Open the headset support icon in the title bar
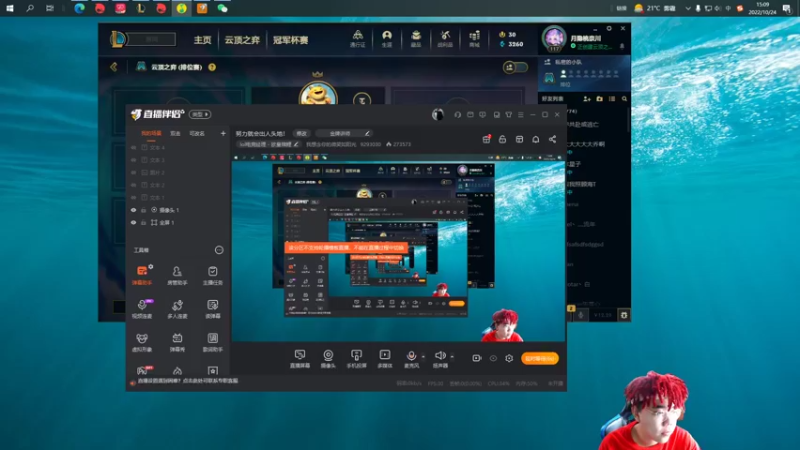The height and width of the screenshot is (450, 800). tap(458, 115)
